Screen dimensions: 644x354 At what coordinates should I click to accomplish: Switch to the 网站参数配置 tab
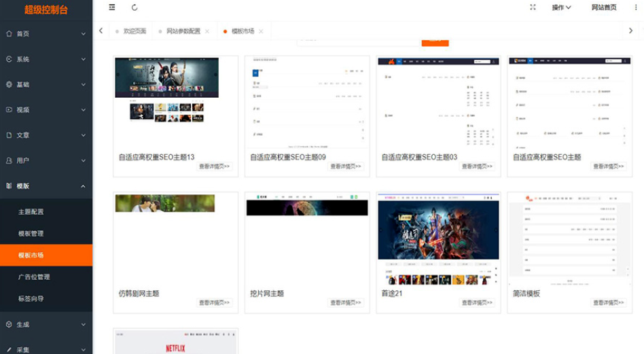[183, 31]
